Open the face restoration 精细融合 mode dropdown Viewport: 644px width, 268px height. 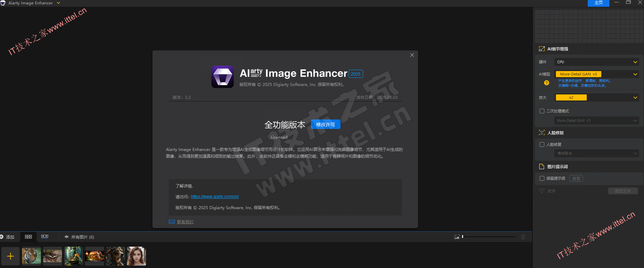point(597,153)
